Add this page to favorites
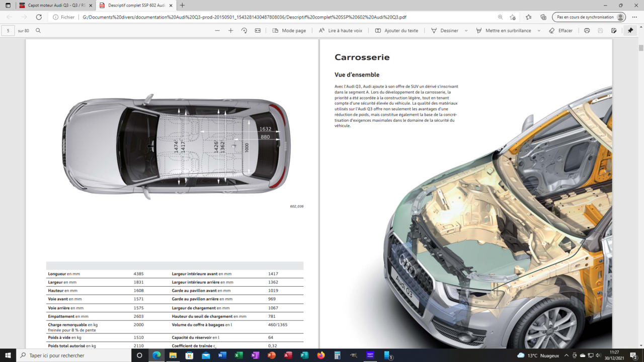 click(x=513, y=17)
